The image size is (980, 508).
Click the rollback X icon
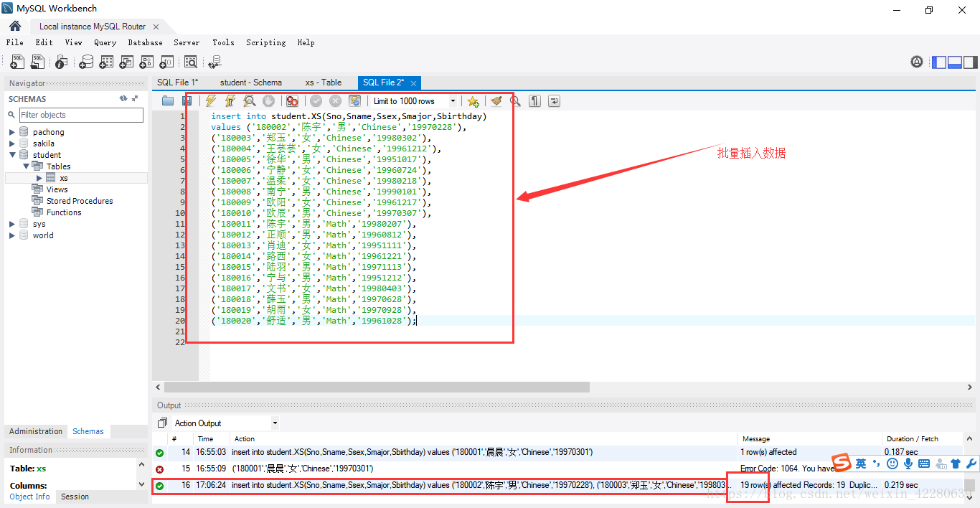point(335,101)
